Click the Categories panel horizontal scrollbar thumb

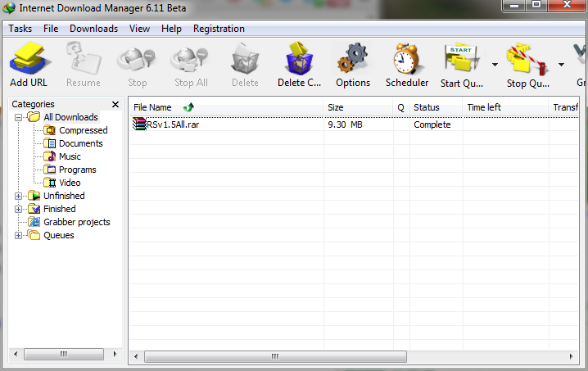tap(64, 354)
